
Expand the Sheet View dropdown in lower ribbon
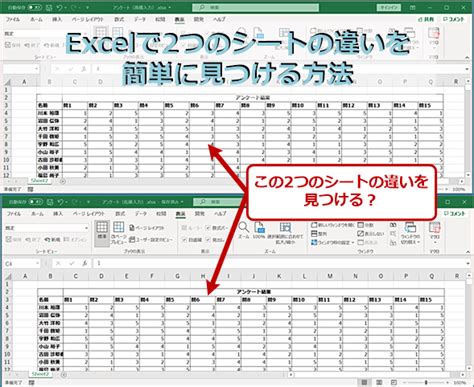click(86, 228)
